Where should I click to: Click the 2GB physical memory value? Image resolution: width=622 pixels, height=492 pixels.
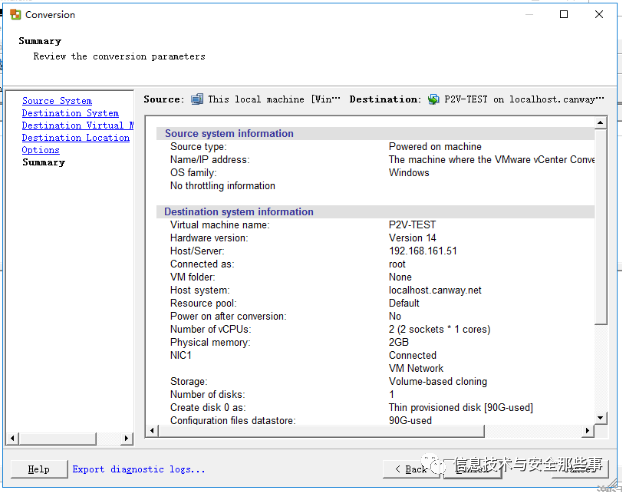(x=399, y=342)
